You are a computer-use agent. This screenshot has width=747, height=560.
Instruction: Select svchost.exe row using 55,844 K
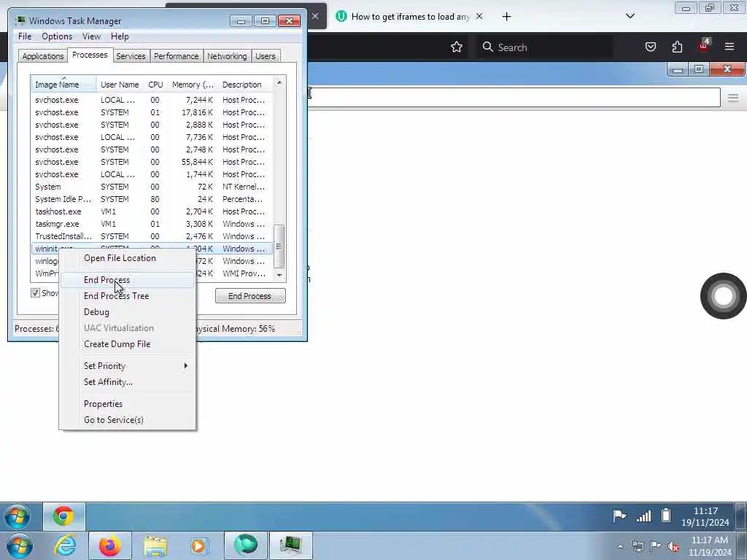[152, 162]
